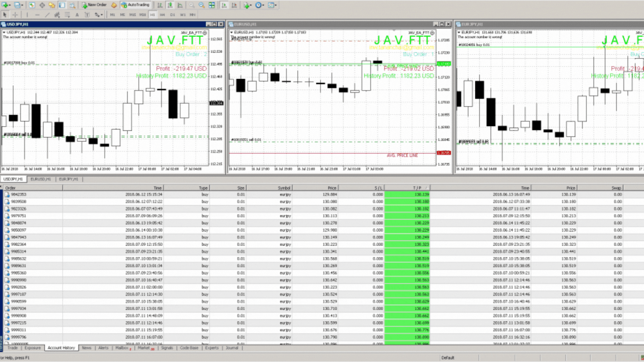The height and width of the screenshot is (362, 644).
Task: Toggle the Chart Shift setting
Action: [234, 5]
